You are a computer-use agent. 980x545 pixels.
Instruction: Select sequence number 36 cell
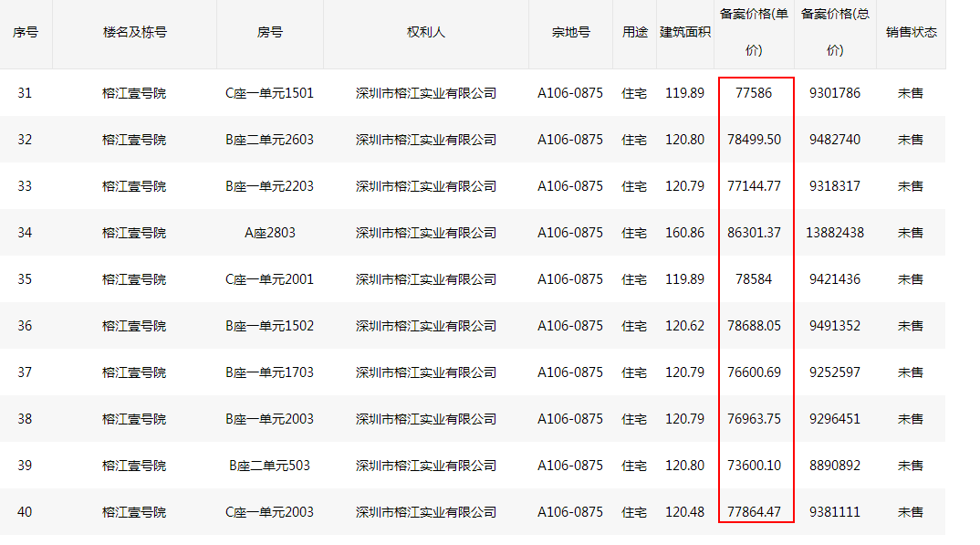(25, 326)
